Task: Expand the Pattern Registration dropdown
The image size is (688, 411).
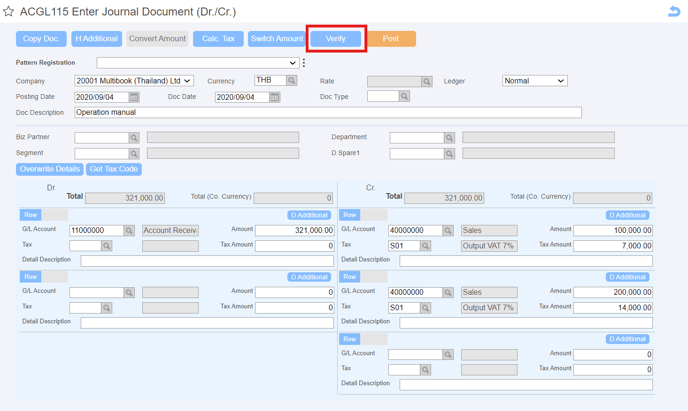Action: (198, 63)
